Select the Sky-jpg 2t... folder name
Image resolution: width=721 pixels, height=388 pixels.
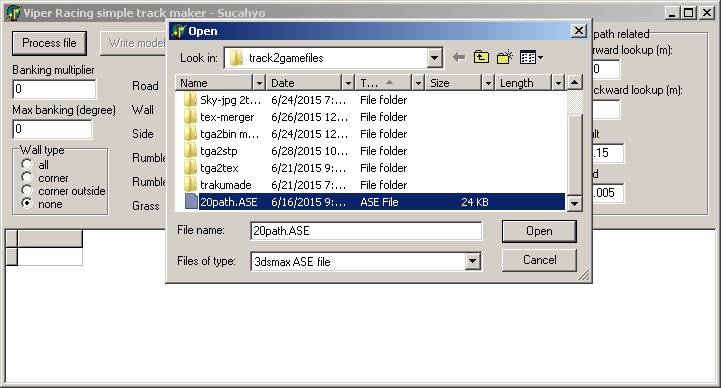(230, 100)
